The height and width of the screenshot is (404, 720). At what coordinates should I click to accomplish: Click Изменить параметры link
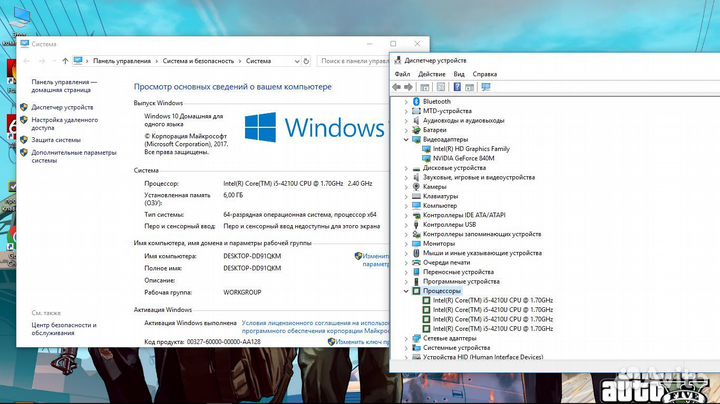[x=375, y=260]
